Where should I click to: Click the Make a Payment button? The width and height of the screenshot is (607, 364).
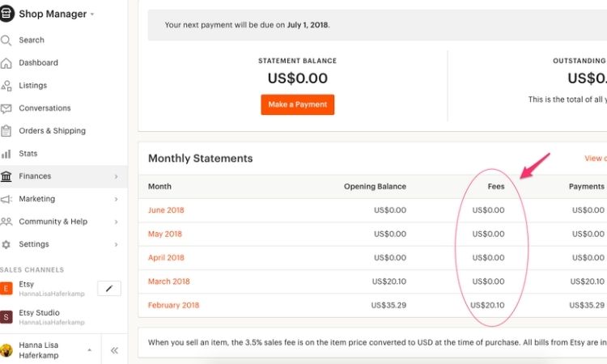(x=297, y=105)
